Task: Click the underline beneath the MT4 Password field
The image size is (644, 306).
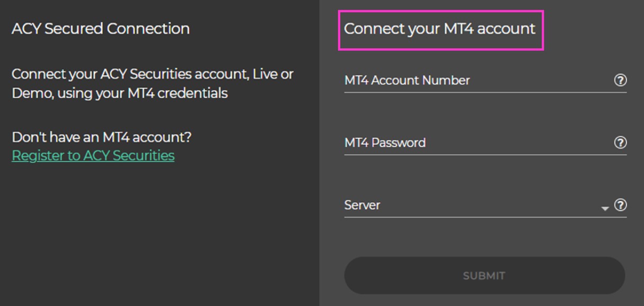Action: click(x=485, y=155)
